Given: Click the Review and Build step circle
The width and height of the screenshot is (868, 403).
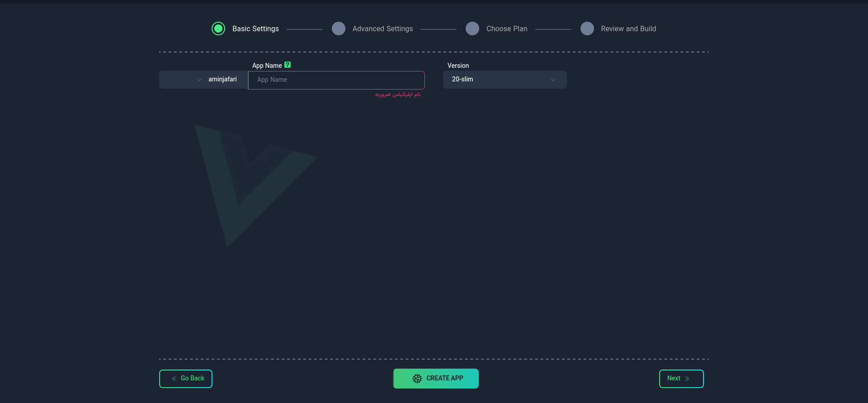Looking at the screenshot, I should (x=587, y=28).
